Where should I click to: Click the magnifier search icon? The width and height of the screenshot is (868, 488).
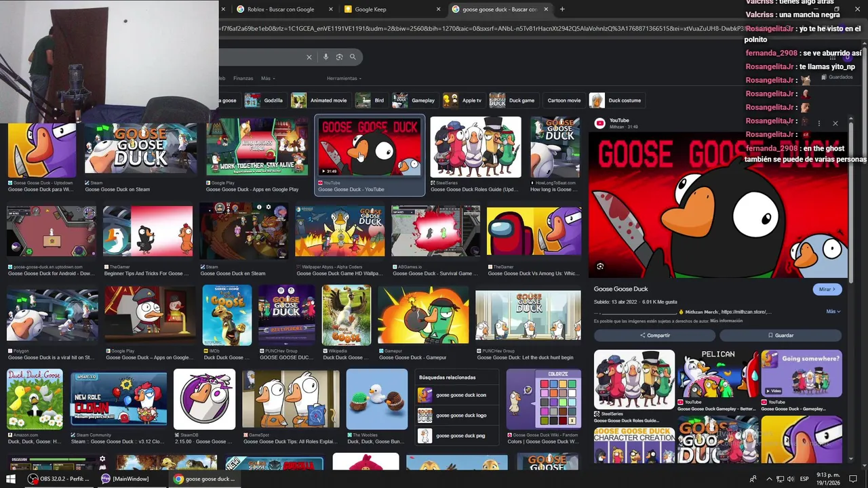point(353,57)
